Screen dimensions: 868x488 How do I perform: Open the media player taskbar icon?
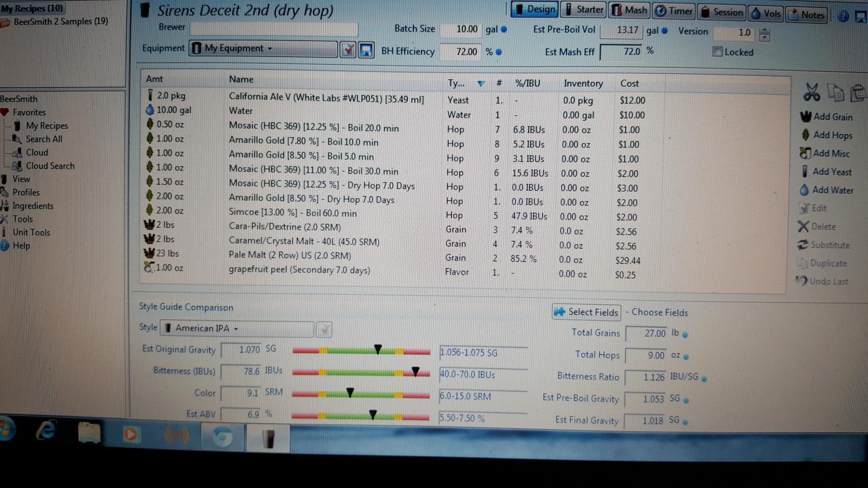(130, 435)
